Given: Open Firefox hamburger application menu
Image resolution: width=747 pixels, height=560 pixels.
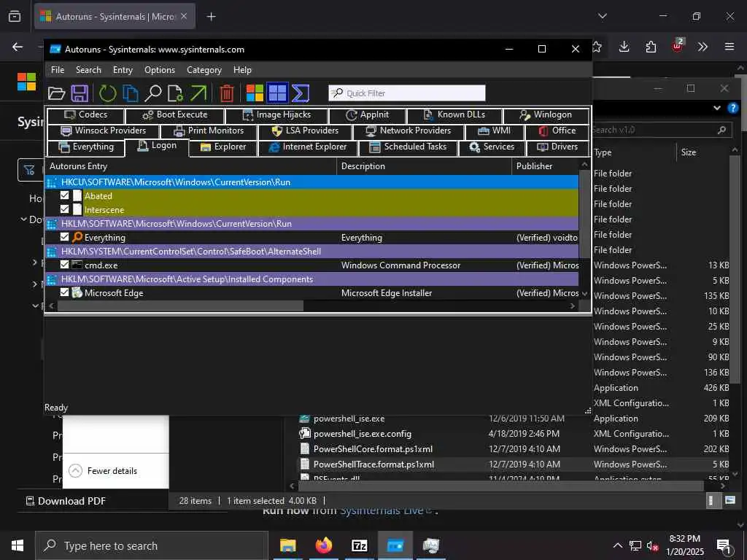Looking at the screenshot, I should (x=729, y=47).
